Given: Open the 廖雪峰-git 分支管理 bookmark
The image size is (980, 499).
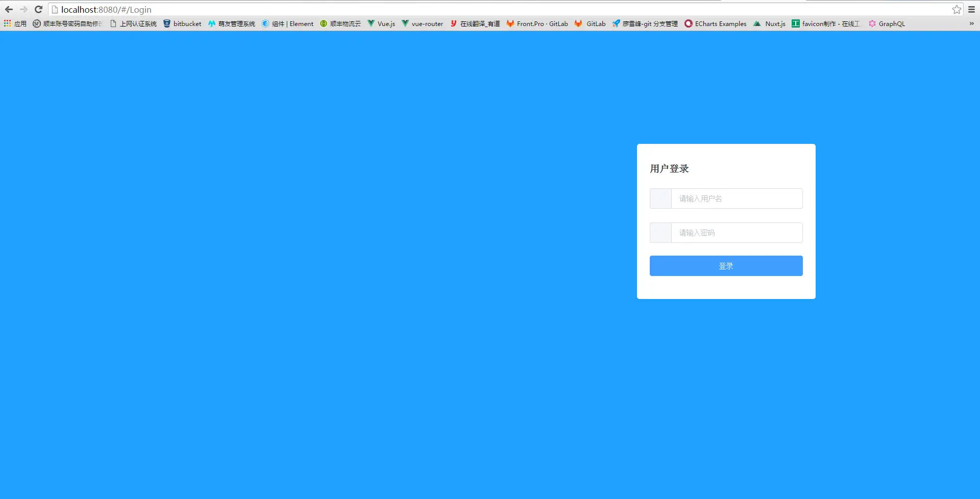Looking at the screenshot, I should [645, 23].
